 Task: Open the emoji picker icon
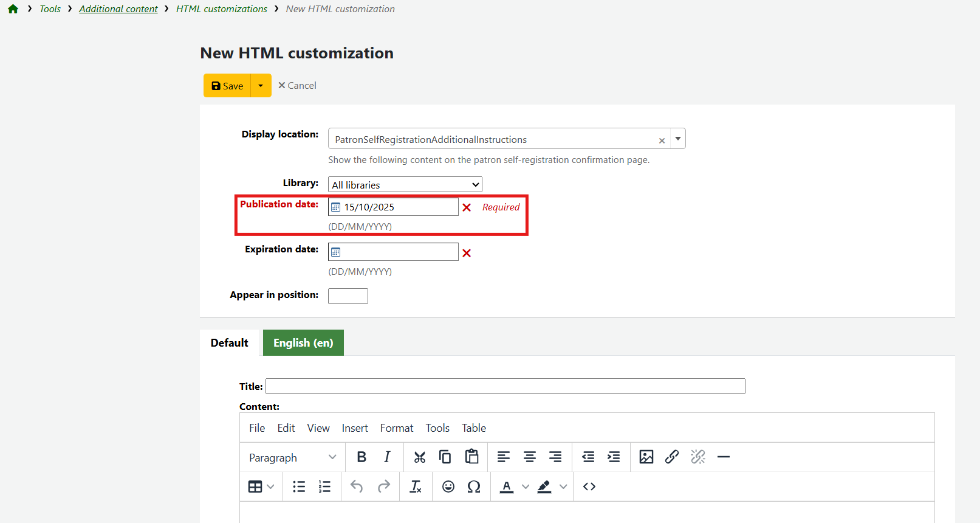[448, 487]
